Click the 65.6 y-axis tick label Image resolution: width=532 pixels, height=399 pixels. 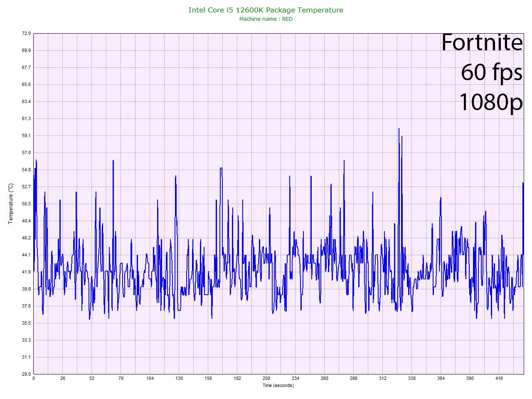(26, 84)
